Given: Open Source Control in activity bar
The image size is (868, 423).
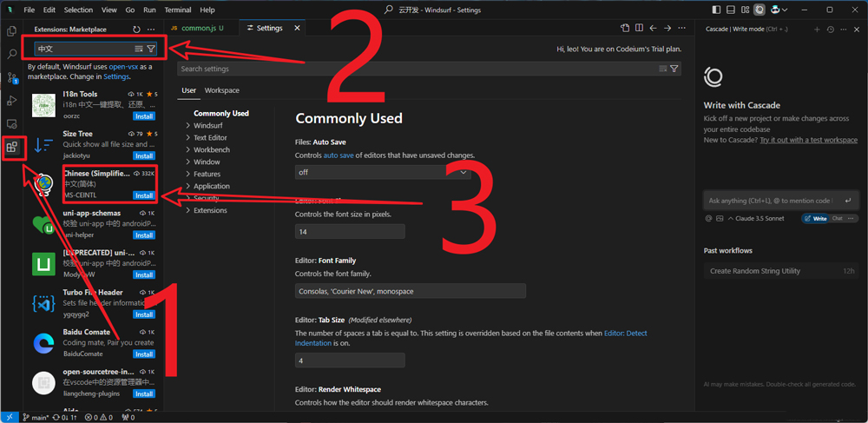Looking at the screenshot, I should point(12,77).
